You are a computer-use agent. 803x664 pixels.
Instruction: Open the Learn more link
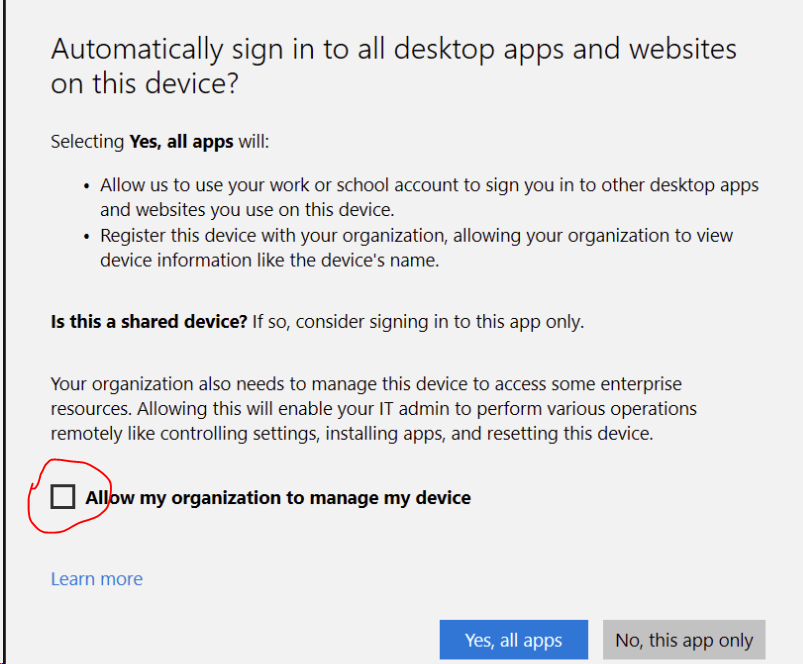[97, 579]
